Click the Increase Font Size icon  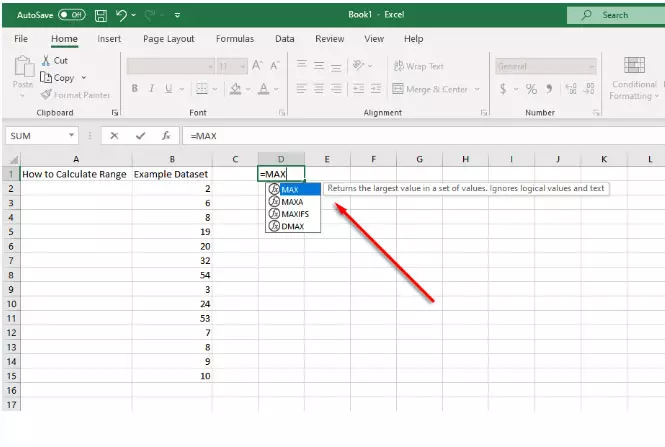[257, 65]
